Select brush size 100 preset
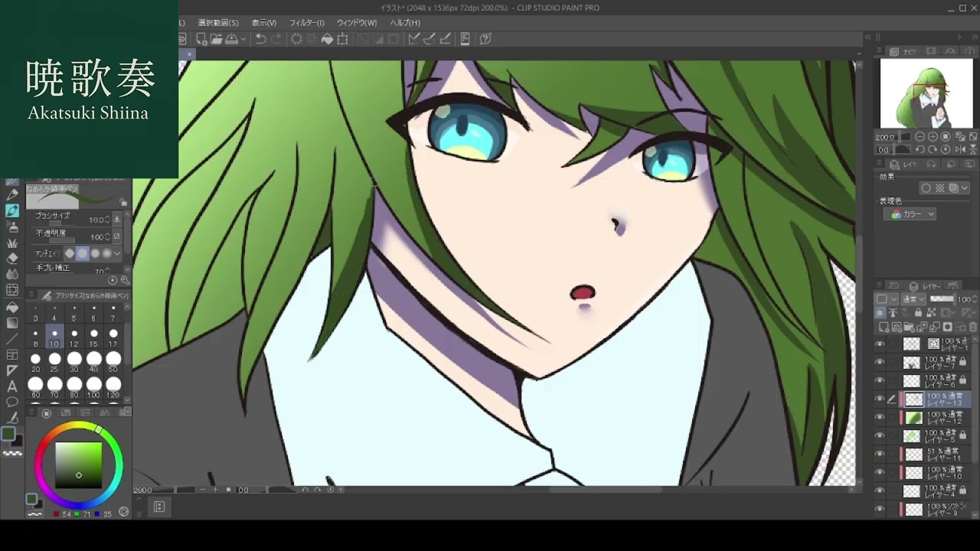980x551 pixels. tap(93, 386)
